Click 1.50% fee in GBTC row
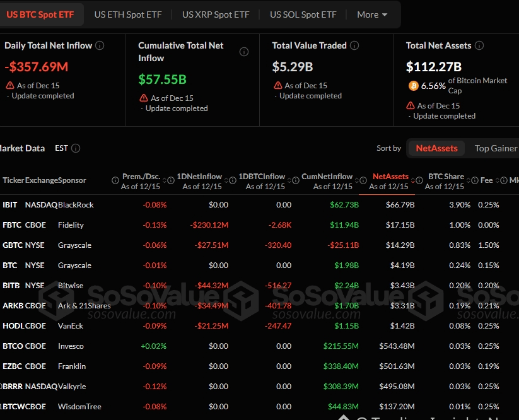519x420 pixels. point(489,245)
